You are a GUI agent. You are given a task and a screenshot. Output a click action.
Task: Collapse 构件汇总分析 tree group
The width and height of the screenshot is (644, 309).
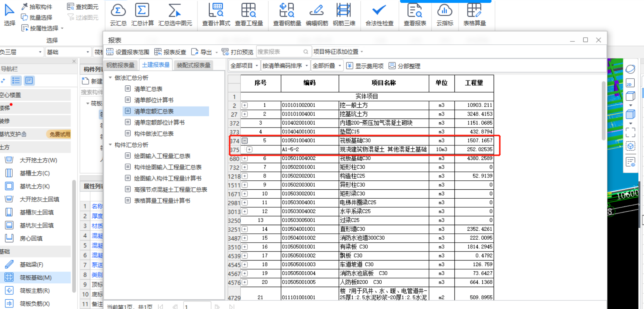[110, 145]
